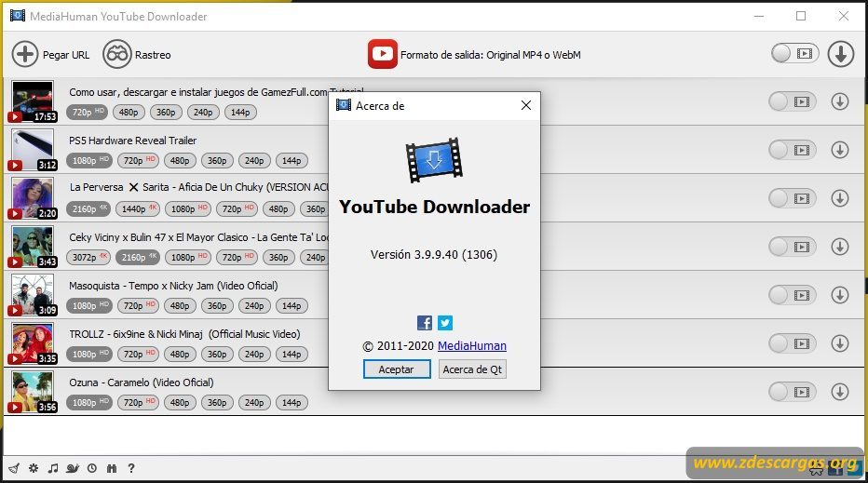Open Twitter icon in Acerca de dialog
868x483 pixels.
pos(445,323)
